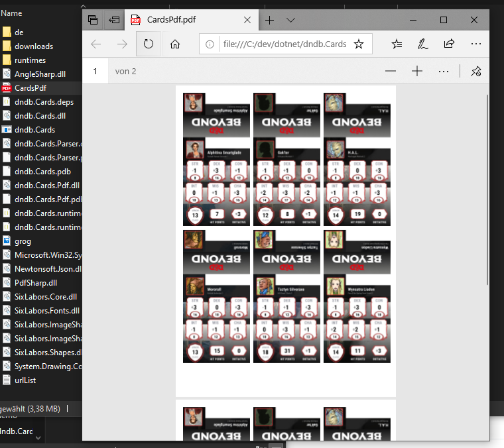Open a new browser tab

(269, 21)
